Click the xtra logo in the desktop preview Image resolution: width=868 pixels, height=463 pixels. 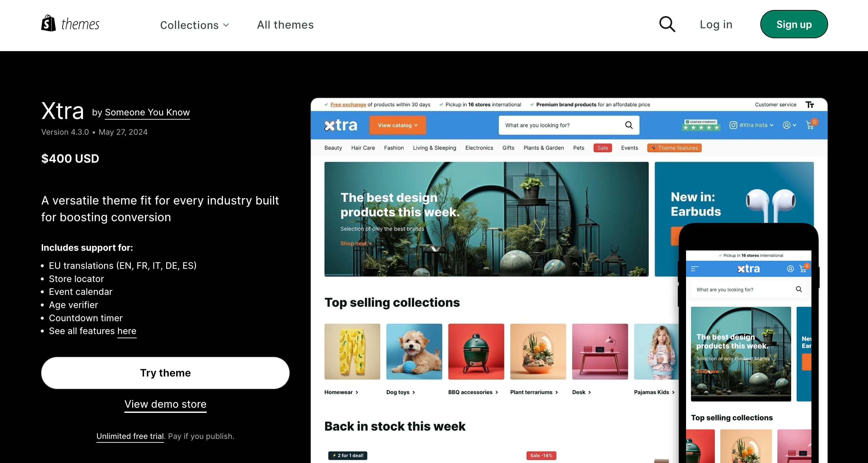(x=340, y=125)
